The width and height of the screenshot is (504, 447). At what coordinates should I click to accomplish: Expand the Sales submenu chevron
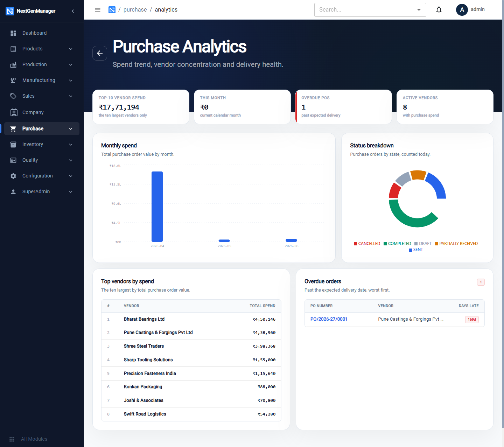[71, 96]
